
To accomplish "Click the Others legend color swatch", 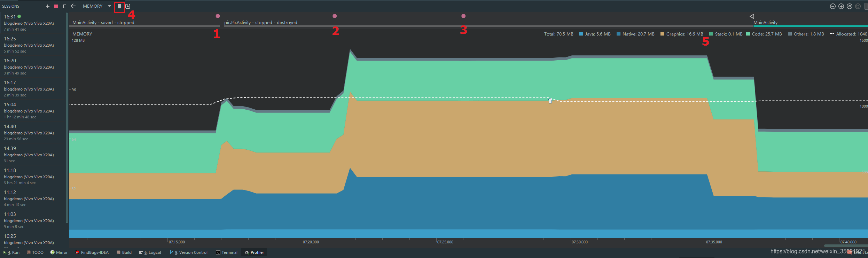I will [790, 34].
